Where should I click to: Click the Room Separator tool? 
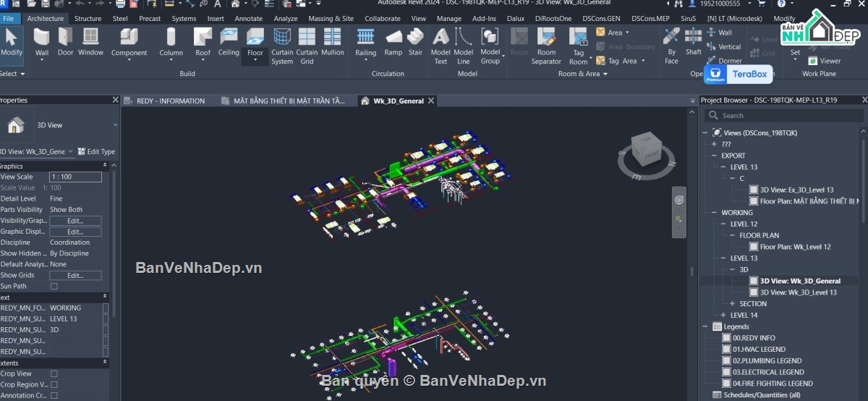[x=546, y=46]
